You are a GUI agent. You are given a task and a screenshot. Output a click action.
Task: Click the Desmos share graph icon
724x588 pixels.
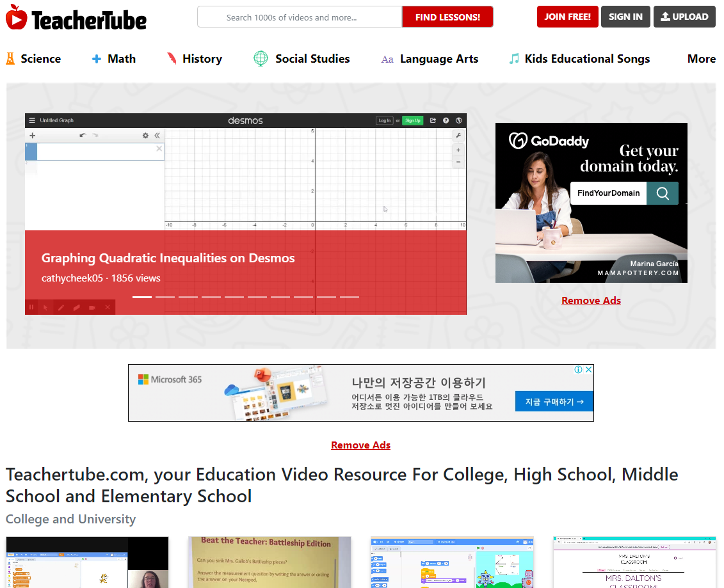[x=433, y=120]
